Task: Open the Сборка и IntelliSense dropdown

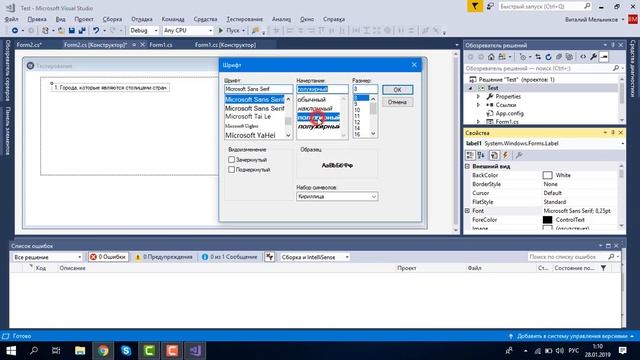Action: point(314,257)
